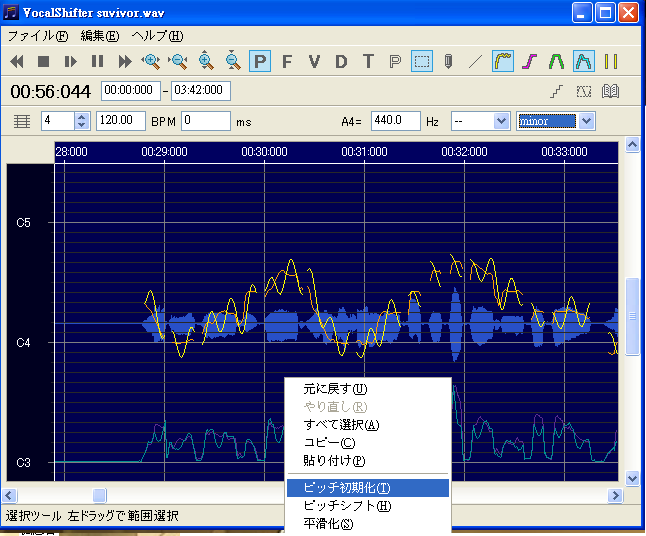Click the BPM field showing 120.00
The height and width of the screenshot is (536, 646).
tap(121, 121)
